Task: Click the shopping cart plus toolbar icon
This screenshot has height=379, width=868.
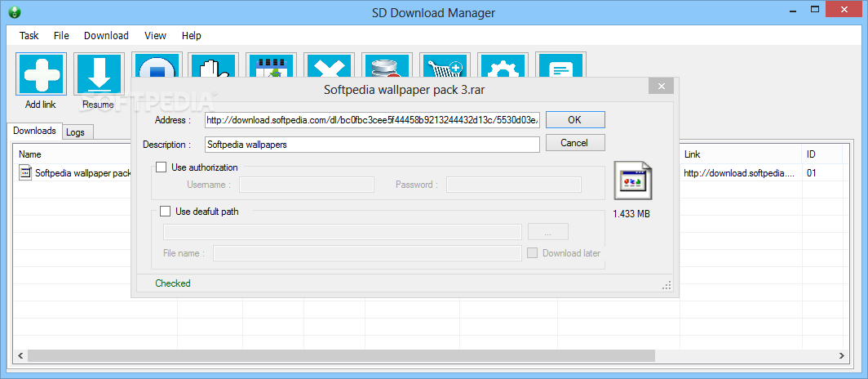Action: point(445,66)
